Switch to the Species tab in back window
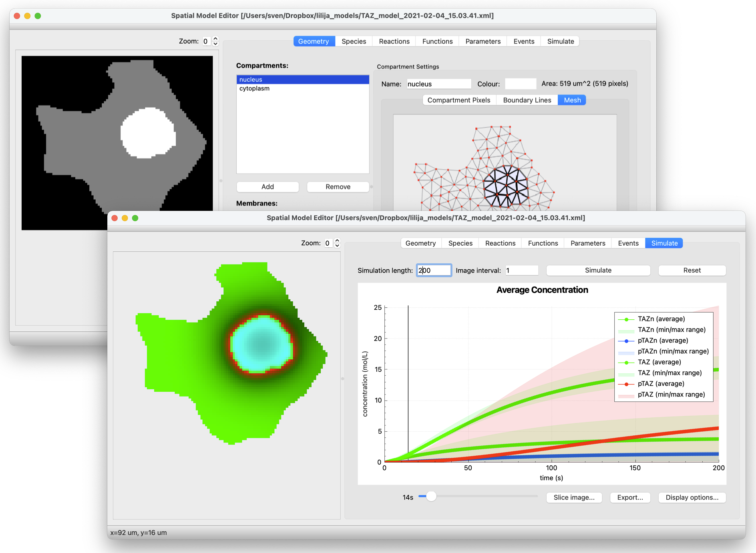 (354, 41)
